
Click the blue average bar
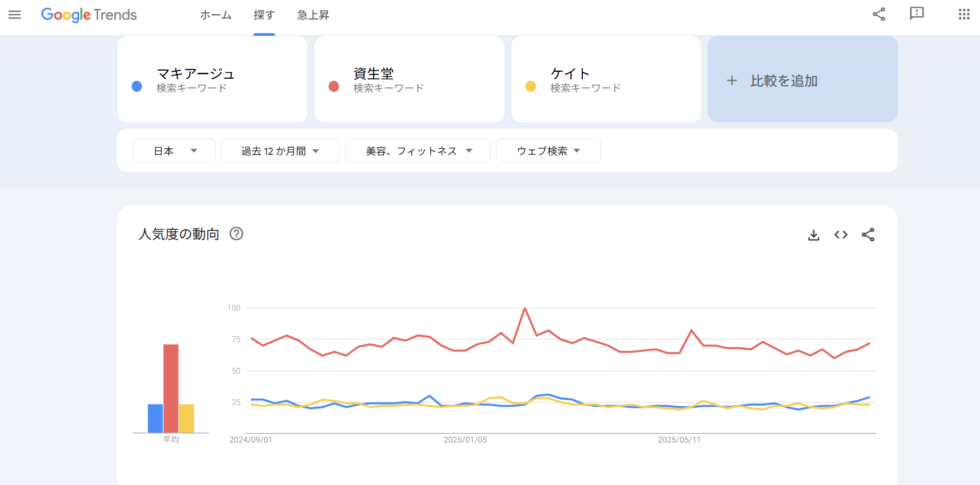tap(155, 418)
